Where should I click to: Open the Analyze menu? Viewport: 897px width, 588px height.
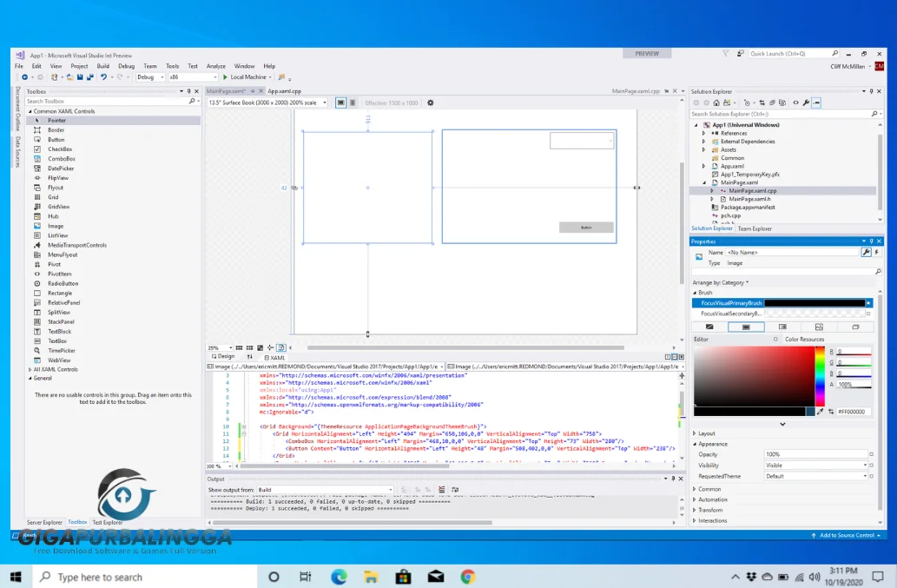pyautogui.click(x=215, y=66)
